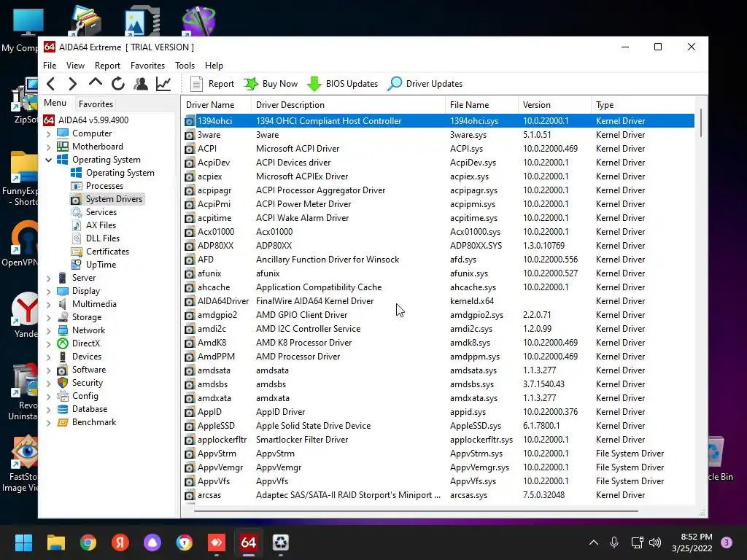
Task: Sort by Driver Name column header
Action: (x=216, y=105)
